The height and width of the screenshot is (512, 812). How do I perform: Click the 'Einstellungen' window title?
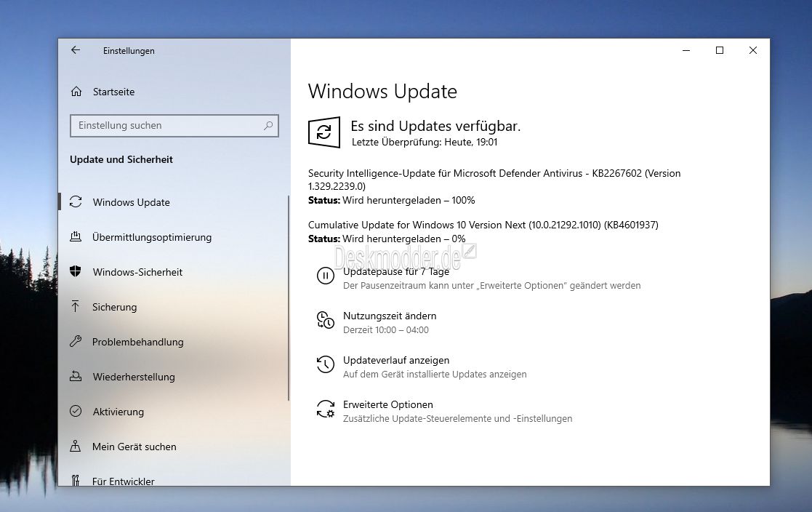(129, 51)
